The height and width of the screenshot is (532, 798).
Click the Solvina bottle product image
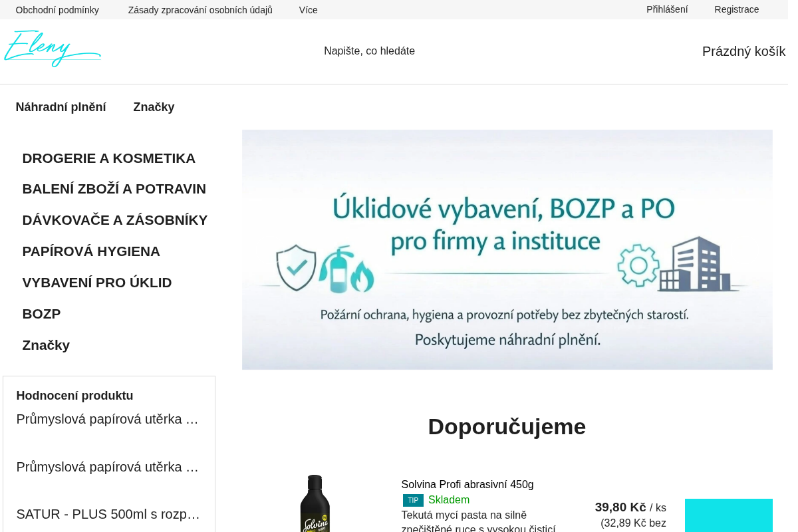tap(315, 503)
